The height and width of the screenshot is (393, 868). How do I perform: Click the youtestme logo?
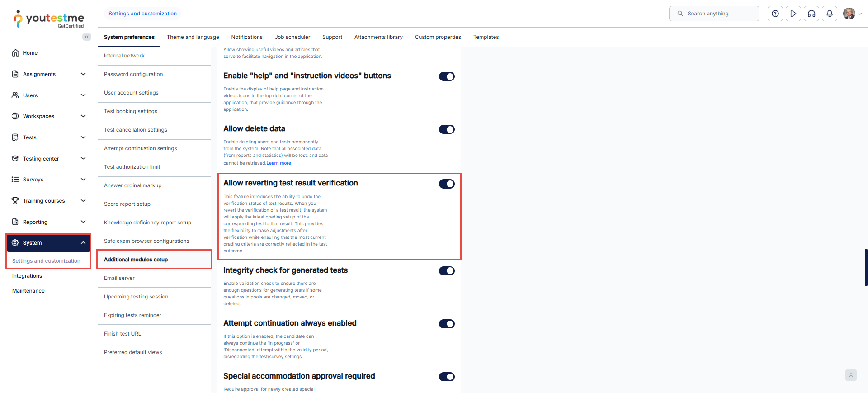tap(49, 19)
